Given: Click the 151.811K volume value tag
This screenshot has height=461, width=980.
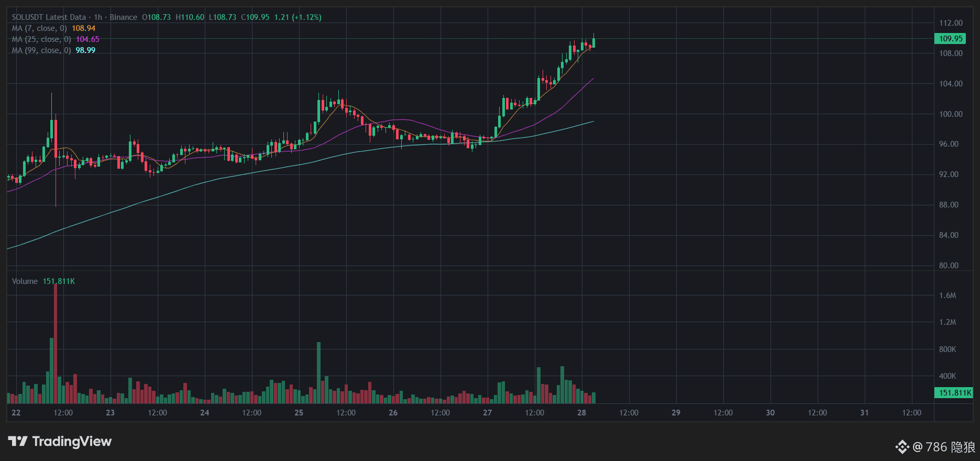Looking at the screenshot, I should [x=954, y=393].
